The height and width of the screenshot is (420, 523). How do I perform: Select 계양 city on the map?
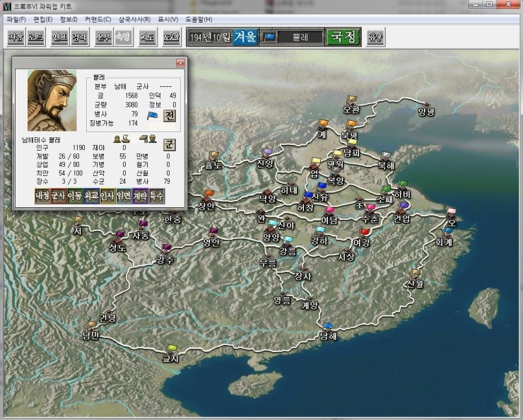310,303
